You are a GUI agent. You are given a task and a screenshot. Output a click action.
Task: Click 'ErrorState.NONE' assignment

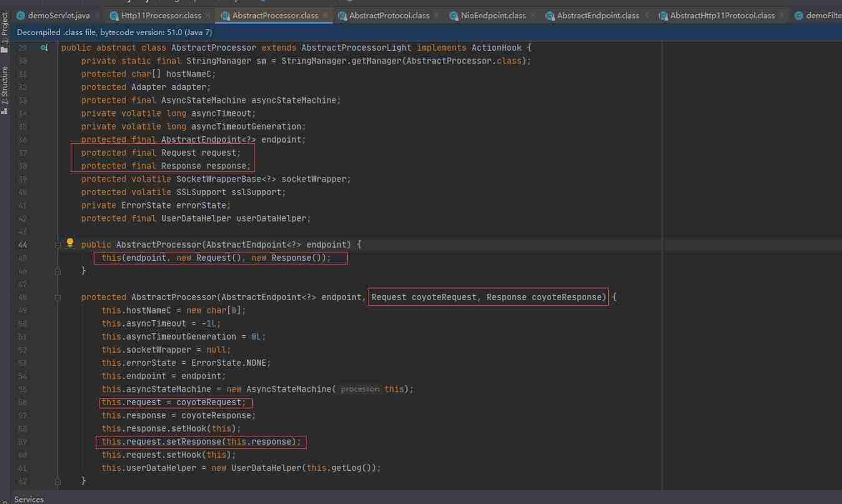click(x=229, y=363)
